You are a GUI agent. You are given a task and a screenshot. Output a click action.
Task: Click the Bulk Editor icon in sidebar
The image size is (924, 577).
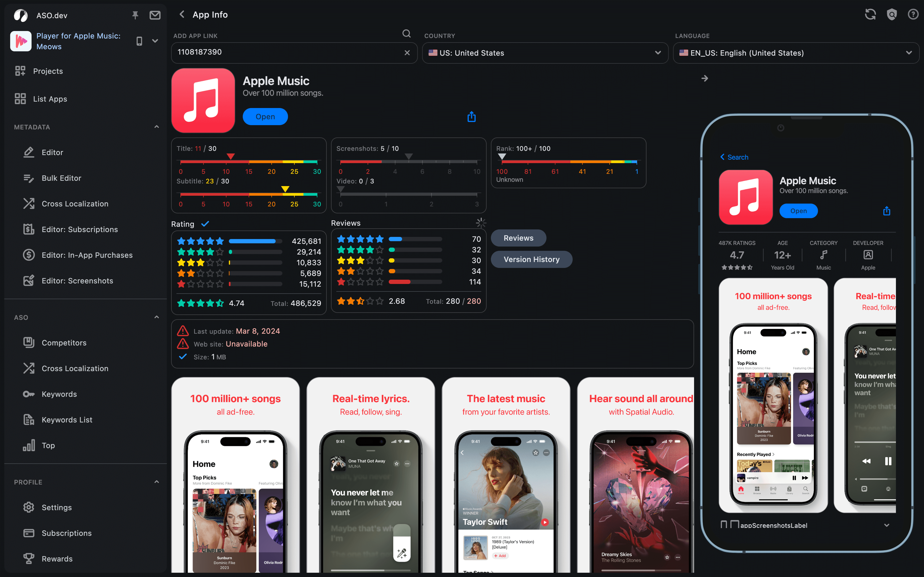[27, 178]
